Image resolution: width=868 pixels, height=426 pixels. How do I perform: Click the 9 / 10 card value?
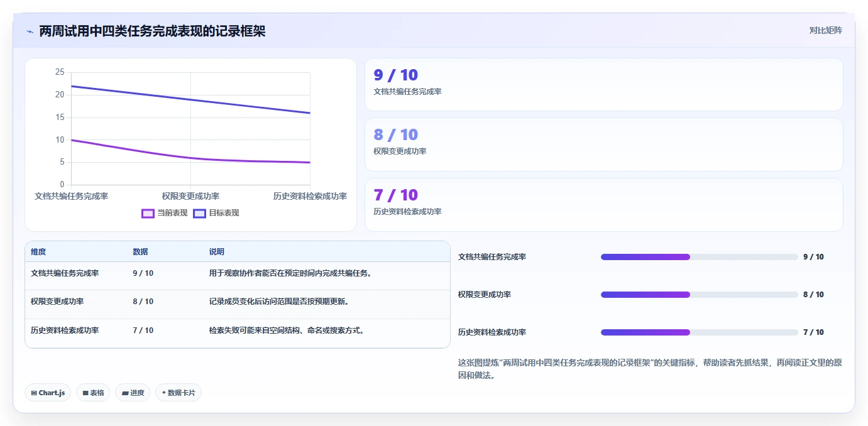coord(396,75)
